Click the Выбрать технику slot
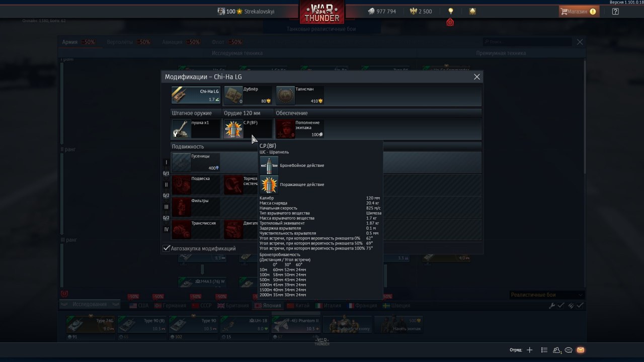Viewport: 644px width, 362px height. tap(348, 325)
